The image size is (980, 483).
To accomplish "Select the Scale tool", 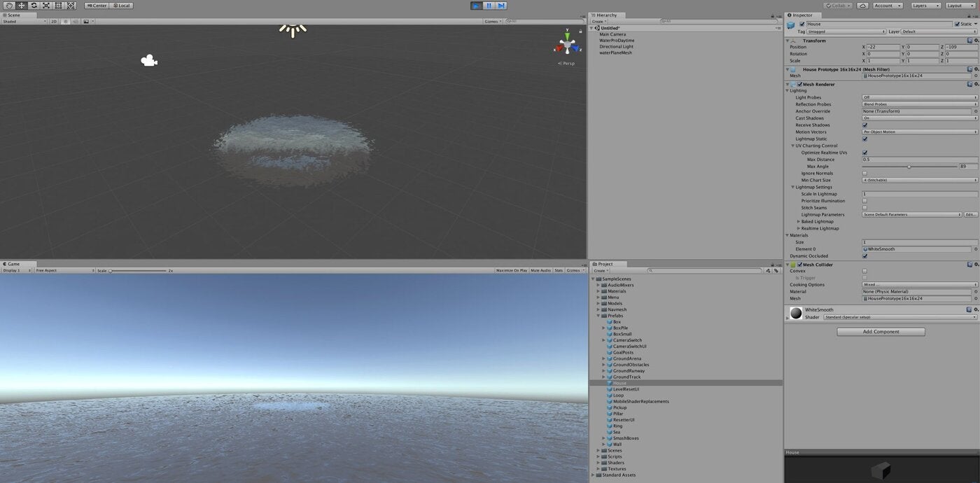I will coord(45,5).
